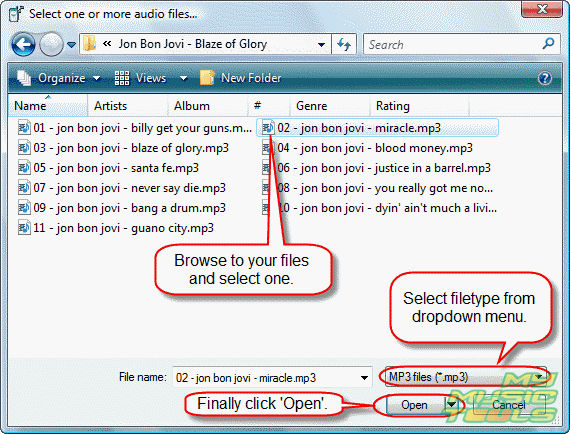
Task: Click the New Folder icon
Action: click(207, 78)
